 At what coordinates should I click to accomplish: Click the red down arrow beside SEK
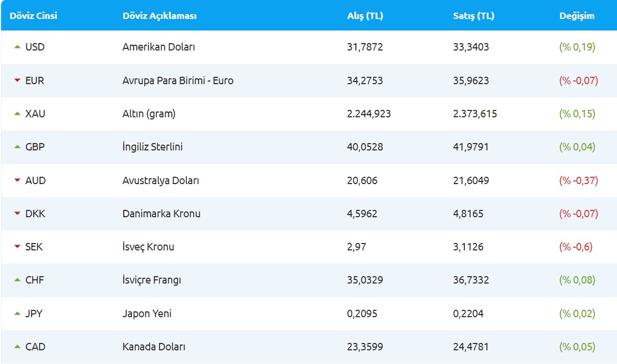coord(17,247)
